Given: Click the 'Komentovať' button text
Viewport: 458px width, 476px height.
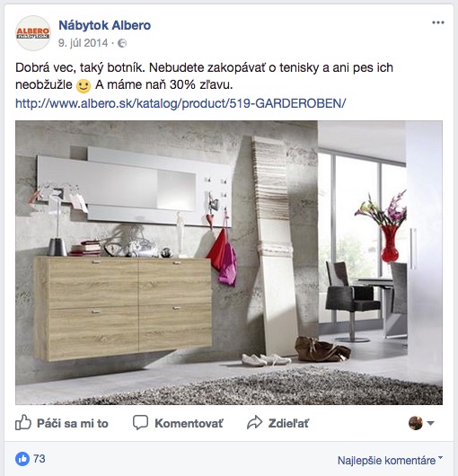Looking at the screenshot, I should coord(189,423).
